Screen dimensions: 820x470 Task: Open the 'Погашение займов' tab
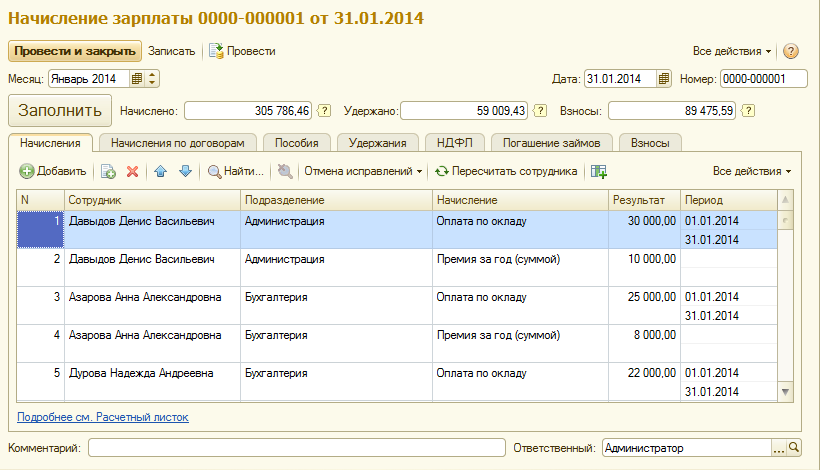551,143
